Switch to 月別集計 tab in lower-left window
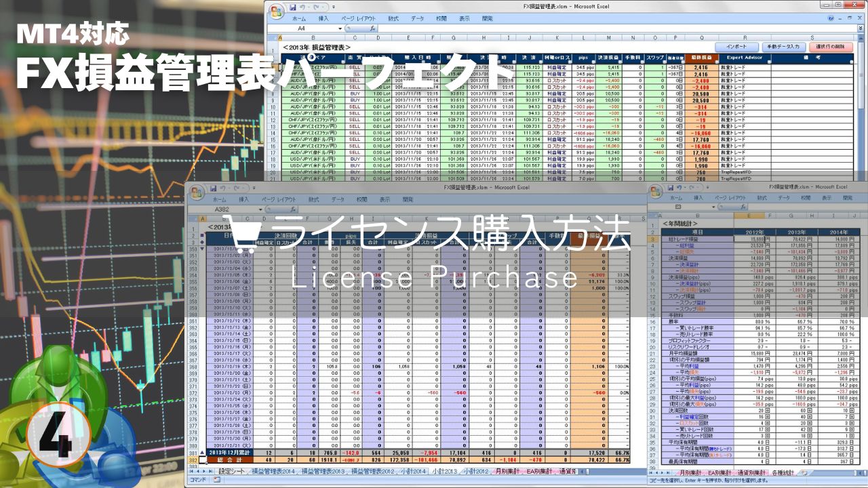This screenshot has width=868, height=488. click(x=509, y=470)
